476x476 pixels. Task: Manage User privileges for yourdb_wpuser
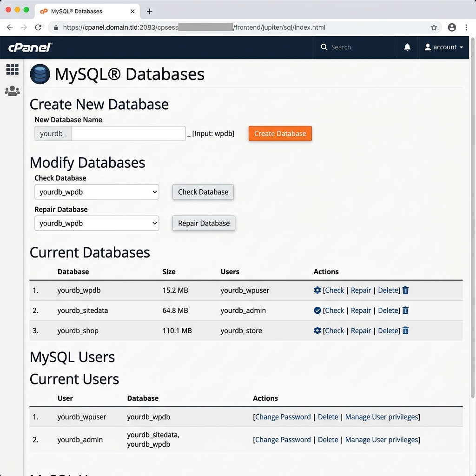pyautogui.click(x=382, y=417)
